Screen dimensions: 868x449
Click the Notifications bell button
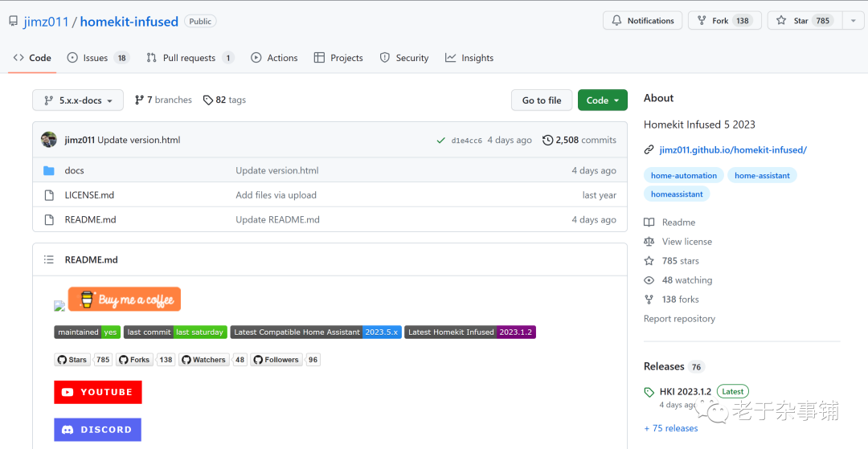[642, 20]
